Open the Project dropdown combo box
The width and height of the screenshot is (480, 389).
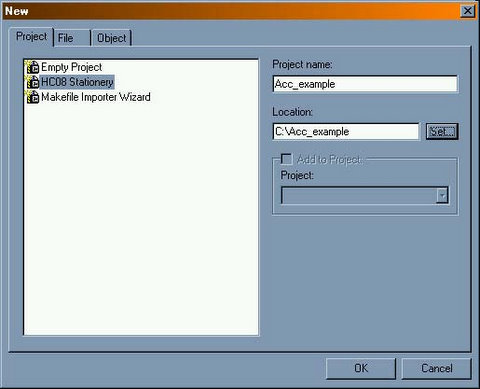[x=365, y=195]
